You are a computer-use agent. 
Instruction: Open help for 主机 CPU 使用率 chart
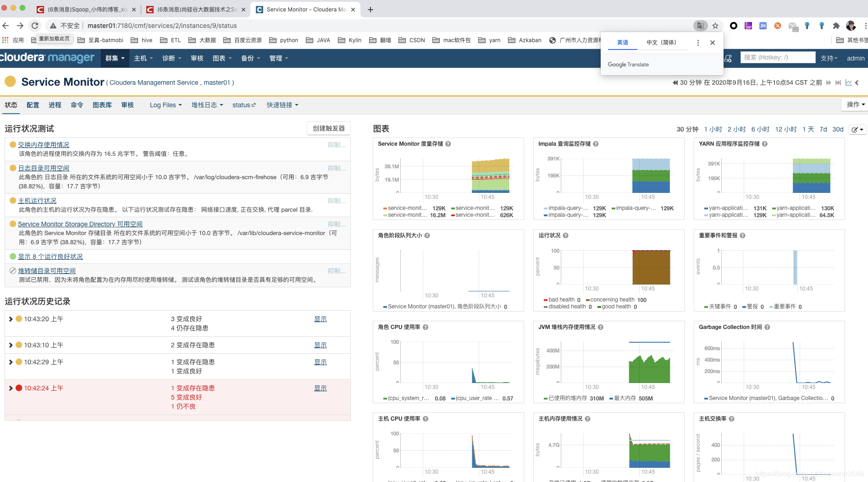(425, 419)
